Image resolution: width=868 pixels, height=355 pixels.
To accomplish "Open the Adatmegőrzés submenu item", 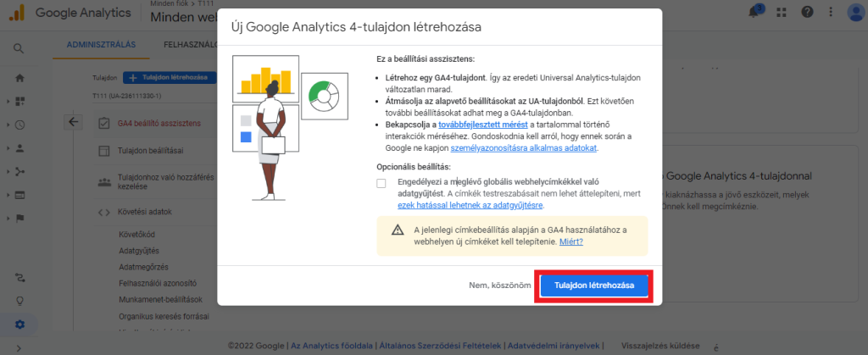I will pyautogui.click(x=143, y=267).
